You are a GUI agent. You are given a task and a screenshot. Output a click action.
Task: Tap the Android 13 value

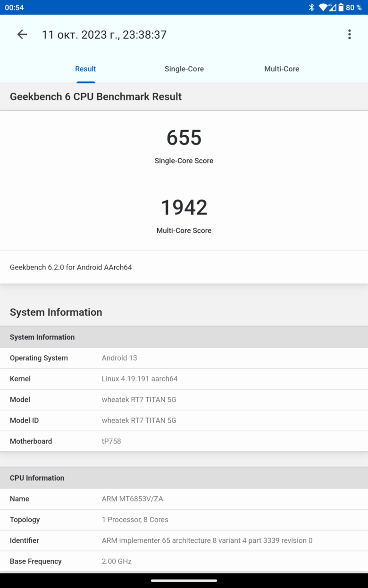119,358
